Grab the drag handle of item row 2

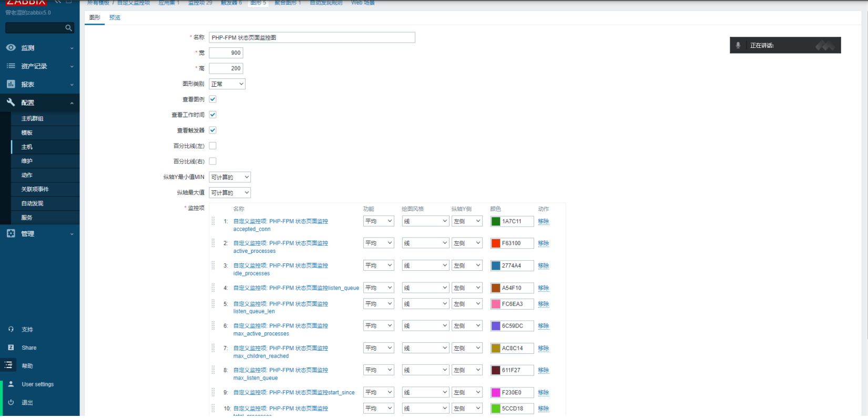pos(213,243)
